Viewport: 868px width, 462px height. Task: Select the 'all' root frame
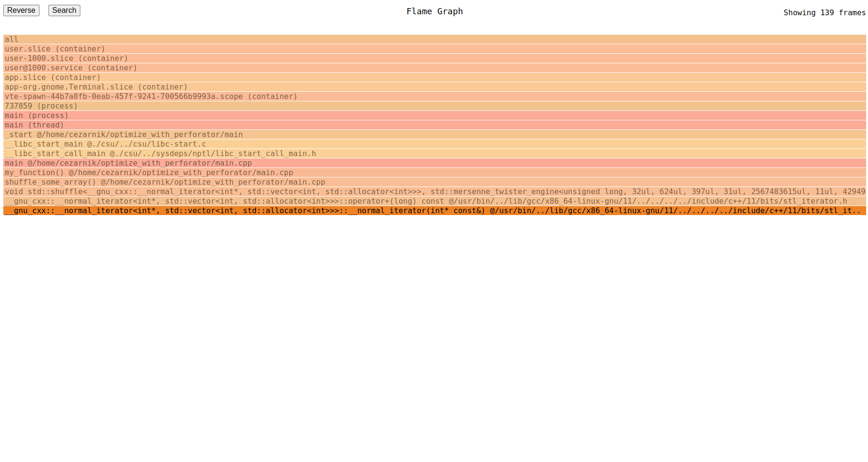point(434,39)
